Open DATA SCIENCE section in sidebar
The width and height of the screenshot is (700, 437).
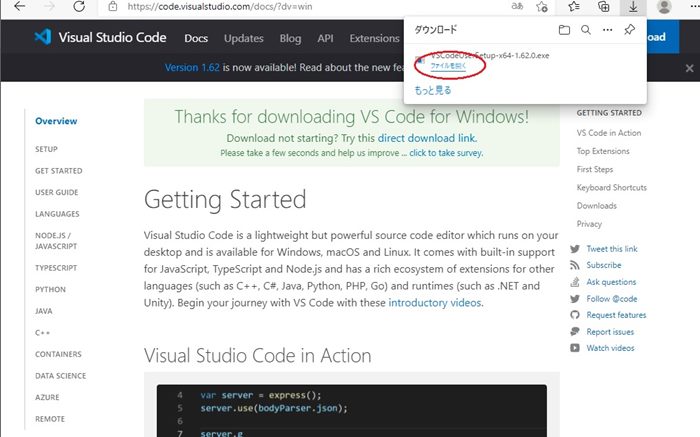tap(61, 376)
